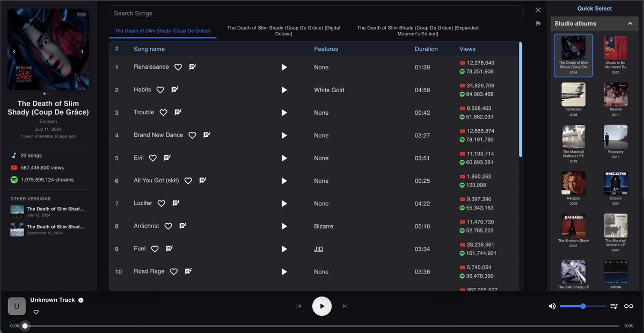Show info for Unknown Track
The image size is (644, 333).
click(81, 300)
